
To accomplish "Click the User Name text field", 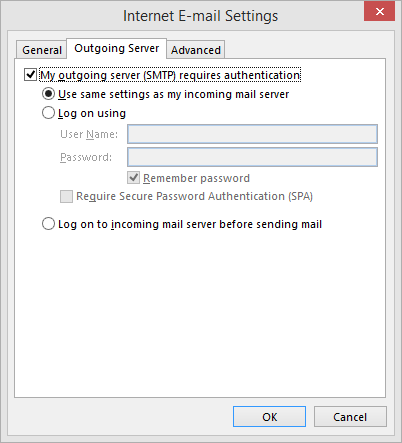I will 252,134.
